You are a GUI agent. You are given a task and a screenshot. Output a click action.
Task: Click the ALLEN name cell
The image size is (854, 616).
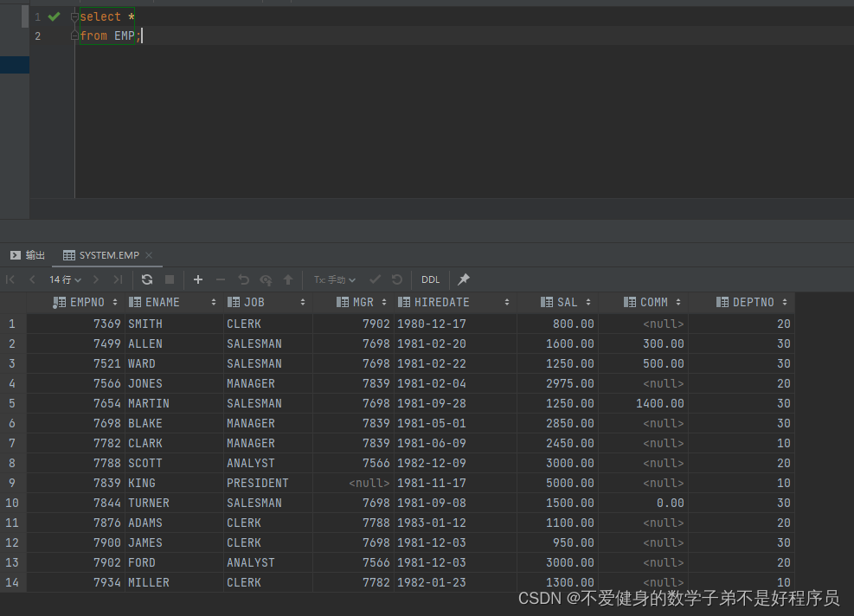174,343
